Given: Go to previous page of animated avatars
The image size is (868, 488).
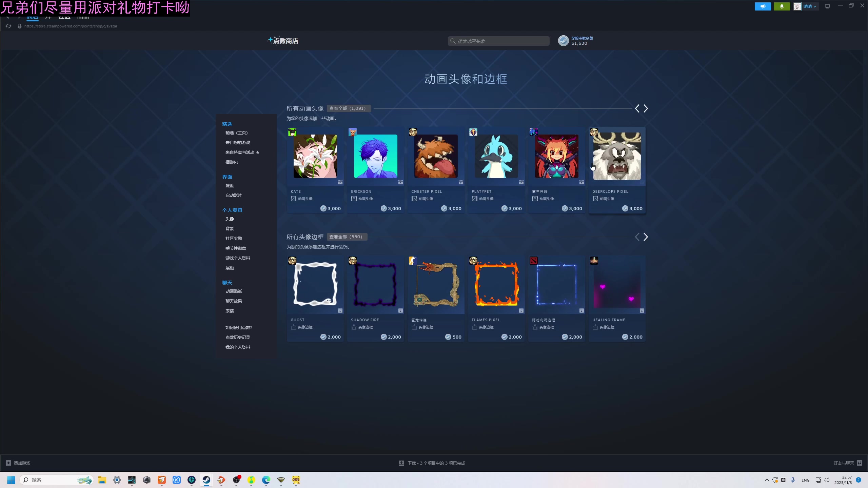Looking at the screenshot, I should [637, 108].
